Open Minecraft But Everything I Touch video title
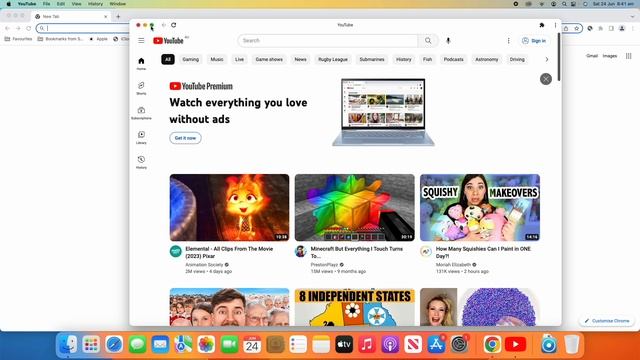Image resolution: width=640 pixels, height=360 pixels. click(x=357, y=252)
